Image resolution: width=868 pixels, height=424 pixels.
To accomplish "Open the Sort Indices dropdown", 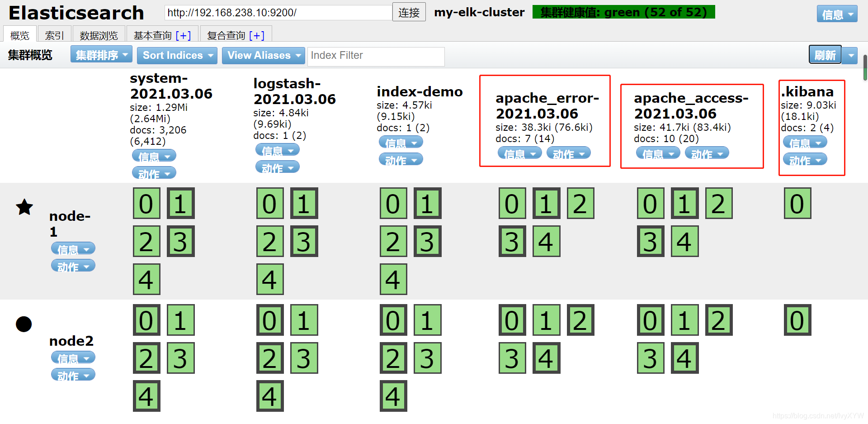I will pos(177,55).
